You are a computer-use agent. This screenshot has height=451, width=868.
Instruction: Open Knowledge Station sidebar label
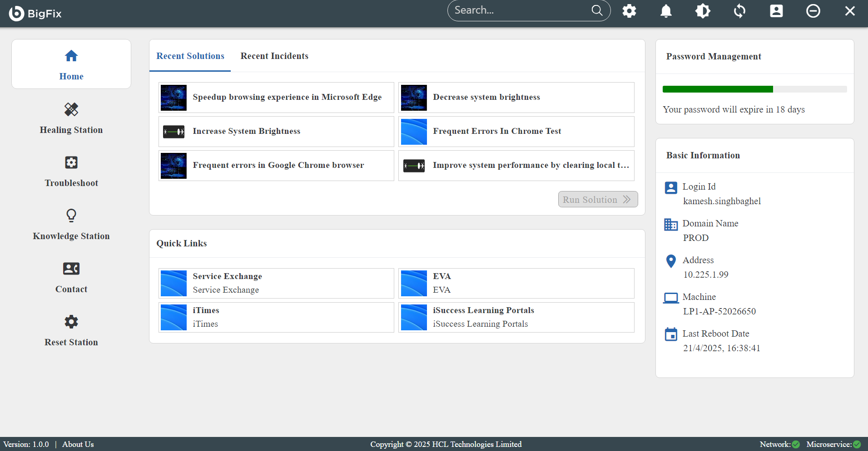click(71, 236)
